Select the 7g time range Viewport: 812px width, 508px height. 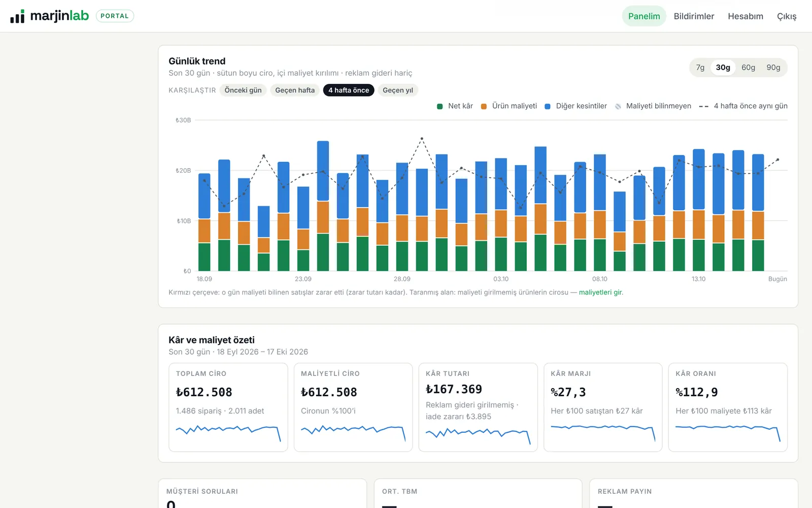(700, 68)
